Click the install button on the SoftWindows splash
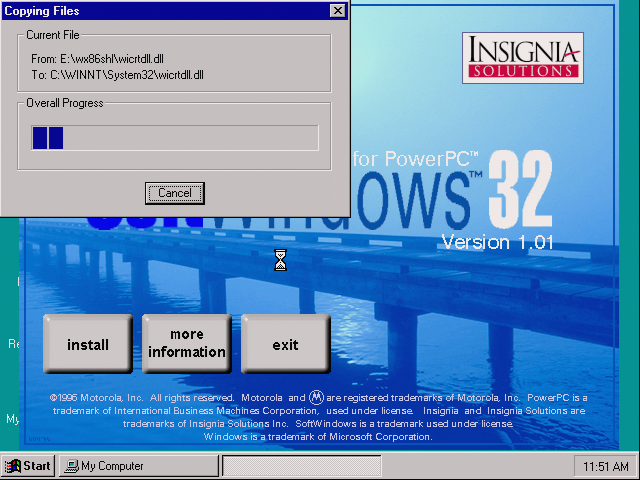The height and width of the screenshot is (480, 640). tap(88, 344)
